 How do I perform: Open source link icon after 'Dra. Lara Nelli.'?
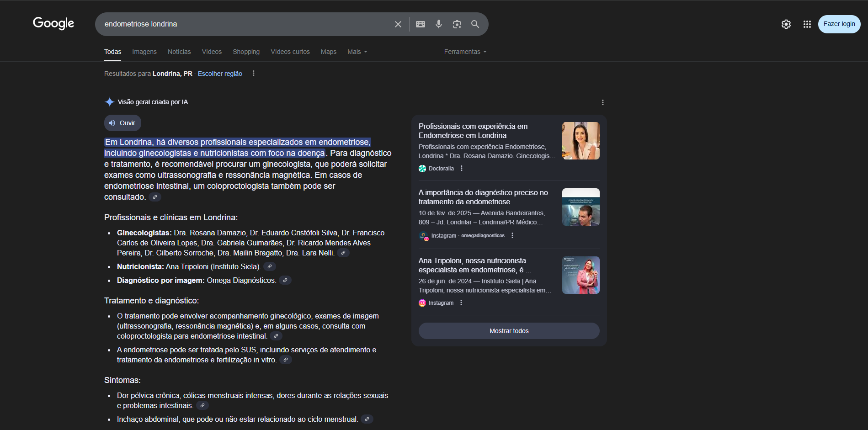tap(343, 253)
